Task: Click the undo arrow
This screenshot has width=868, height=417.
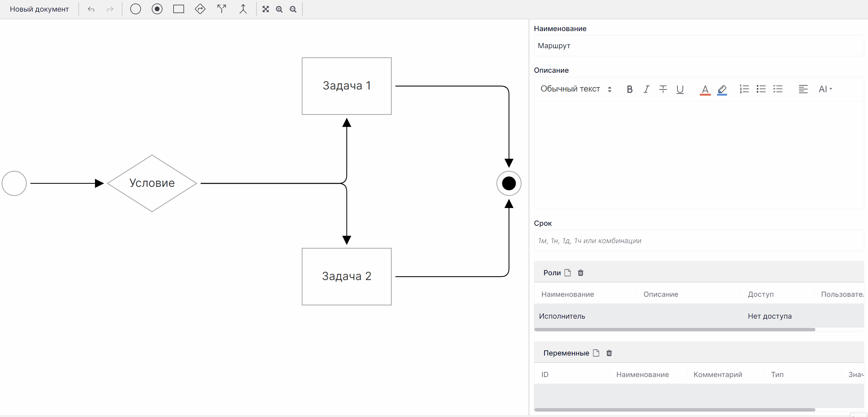Action: coord(91,9)
